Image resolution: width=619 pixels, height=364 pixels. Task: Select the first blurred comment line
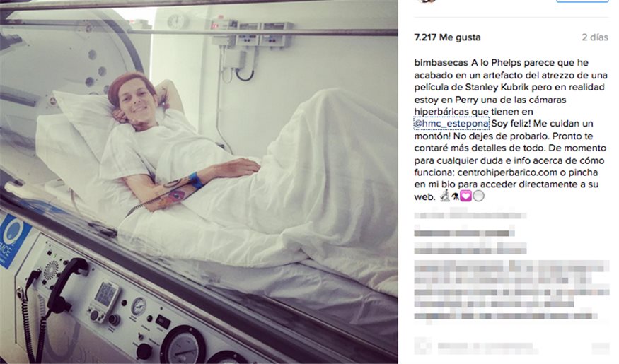[470, 216]
